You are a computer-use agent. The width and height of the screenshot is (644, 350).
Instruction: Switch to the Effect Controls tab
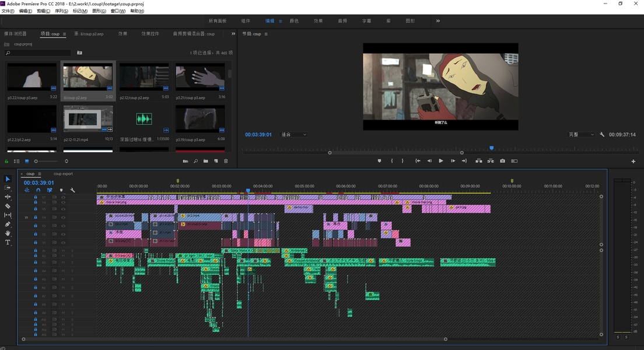150,34
